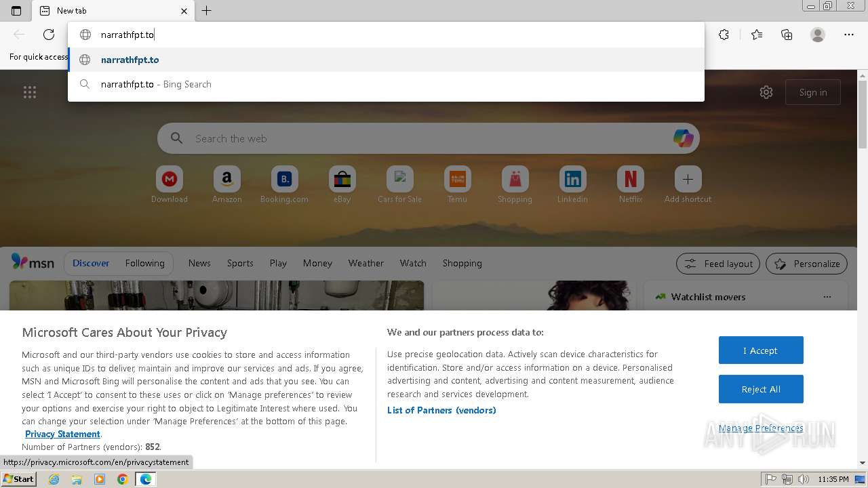Open Action Center flag tray icon
868x488 pixels.
coord(771,479)
